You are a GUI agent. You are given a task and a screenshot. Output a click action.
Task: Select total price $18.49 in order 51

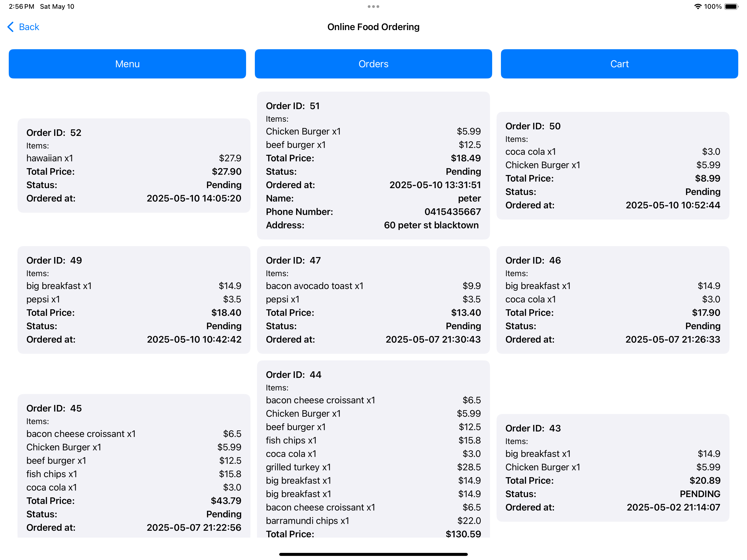(x=466, y=158)
